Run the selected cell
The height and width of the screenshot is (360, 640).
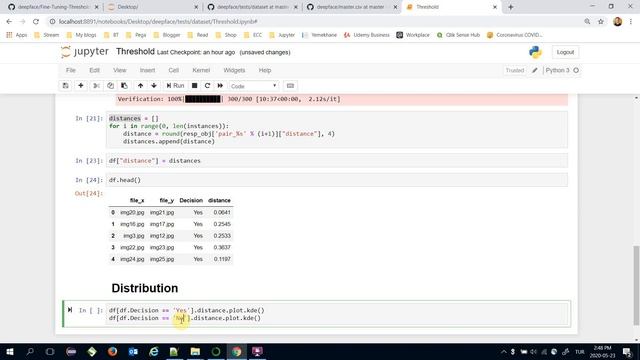pyautogui.click(x=175, y=86)
